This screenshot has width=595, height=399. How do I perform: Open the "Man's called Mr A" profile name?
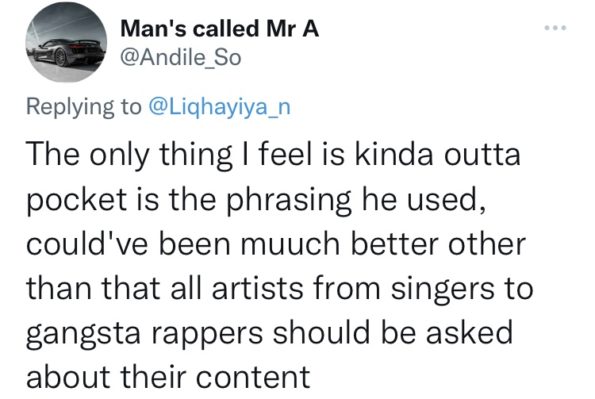point(219,29)
